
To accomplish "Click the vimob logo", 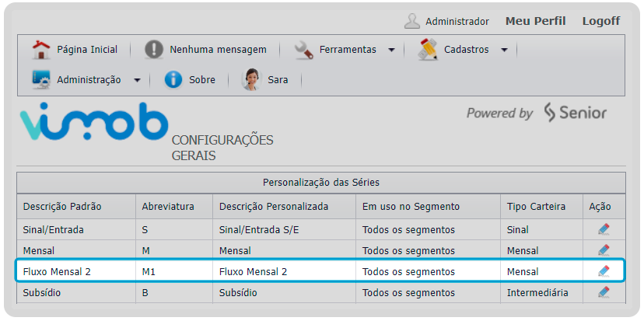I will (x=94, y=122).
